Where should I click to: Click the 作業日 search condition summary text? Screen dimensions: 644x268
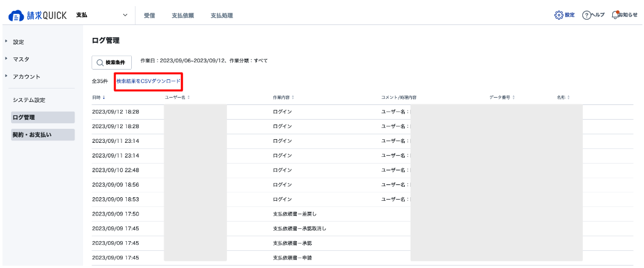pos(204,61)
